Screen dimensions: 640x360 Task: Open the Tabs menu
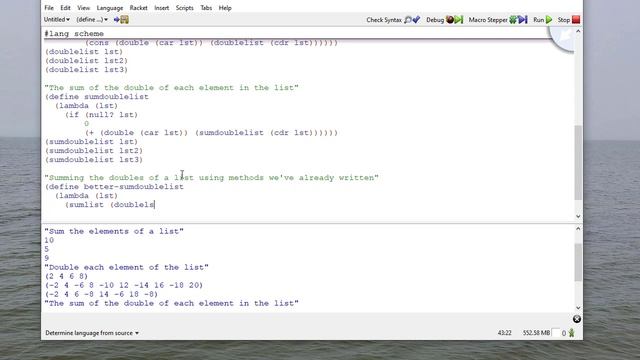coord(206,8)
